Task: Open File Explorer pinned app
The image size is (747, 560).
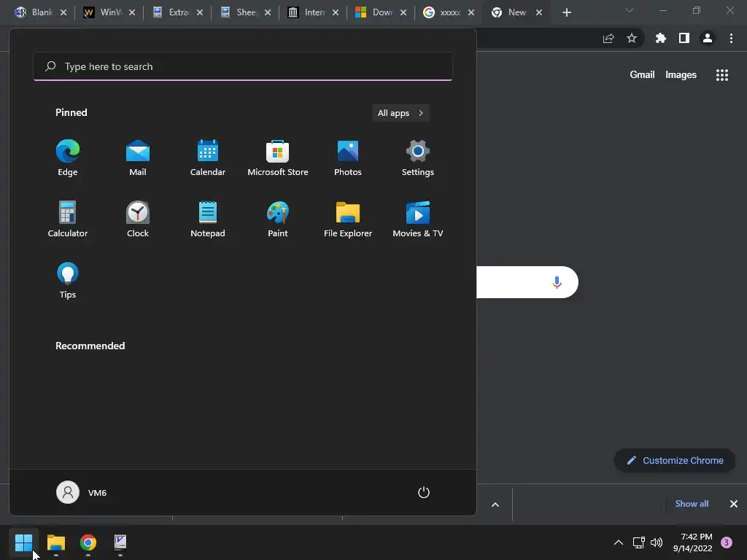Action: (348, 219)
